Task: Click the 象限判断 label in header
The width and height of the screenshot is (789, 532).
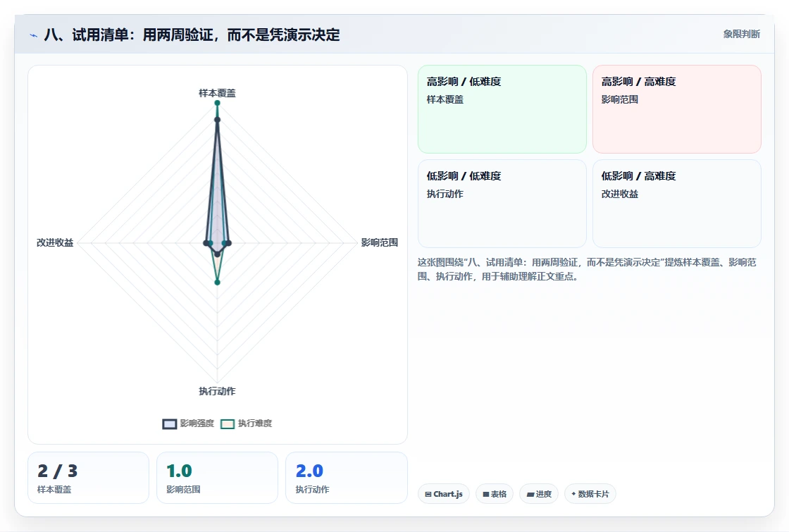Action: (742, 35)
